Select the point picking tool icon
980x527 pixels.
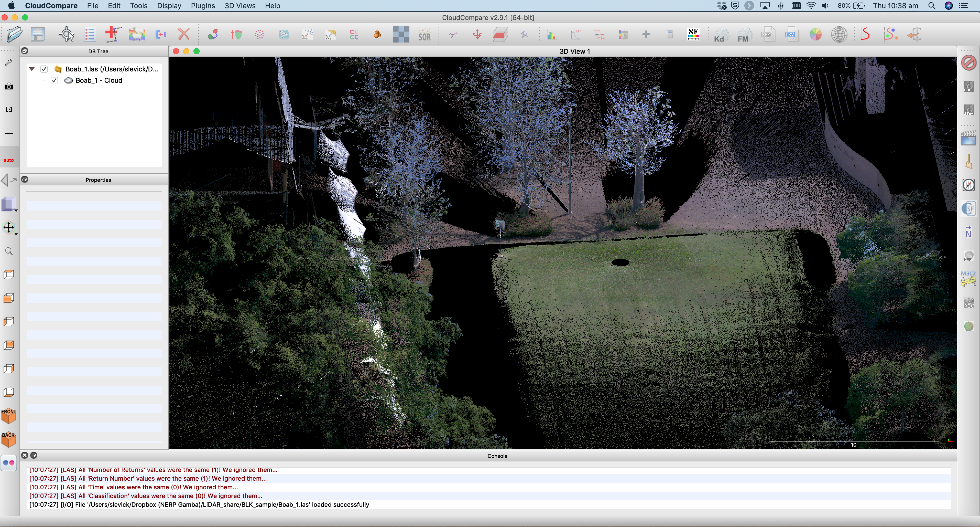(x=67, y=35)
